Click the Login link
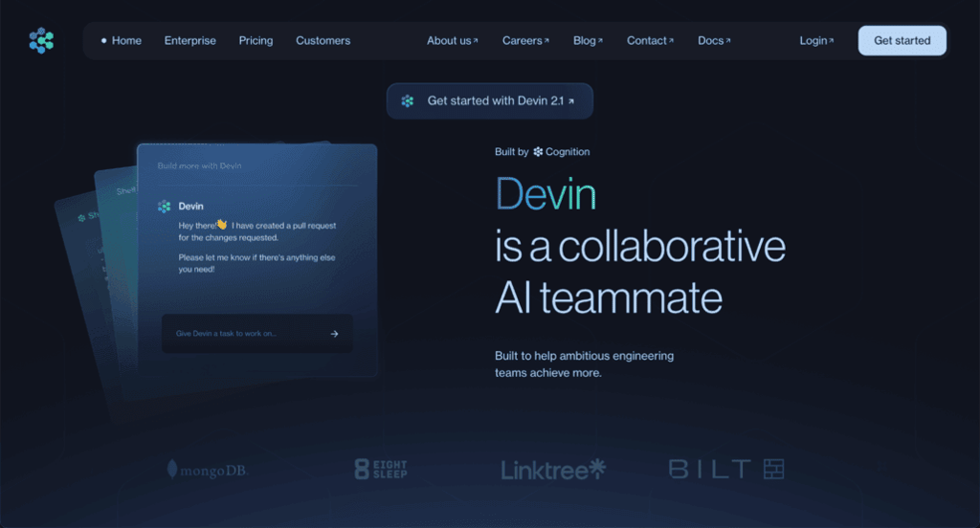The image size is (980, 528). pyautogui.click(x=816, y=40)
